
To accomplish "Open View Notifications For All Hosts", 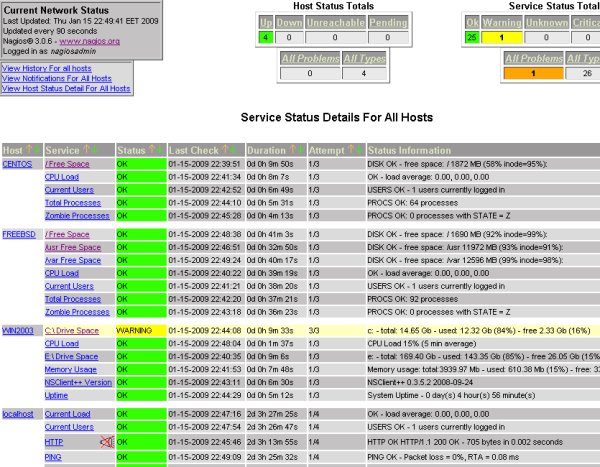I will (x=57, y=78).
